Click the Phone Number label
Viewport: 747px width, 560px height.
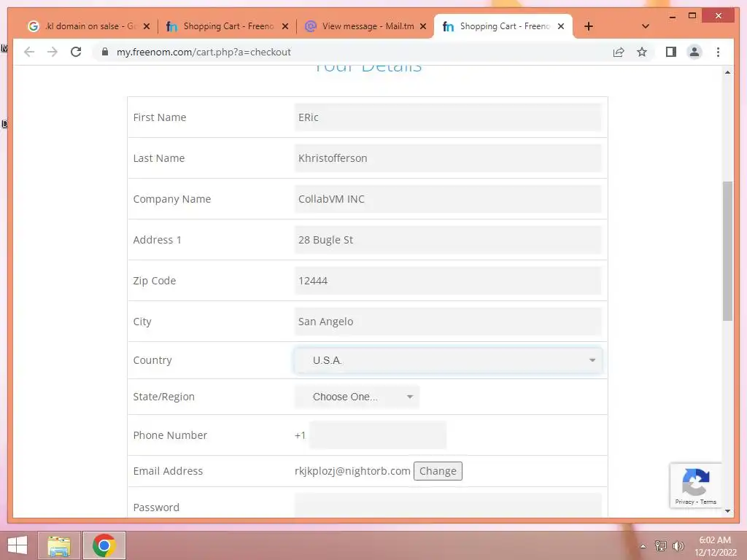pyautogui.click(x=170, y=435)
